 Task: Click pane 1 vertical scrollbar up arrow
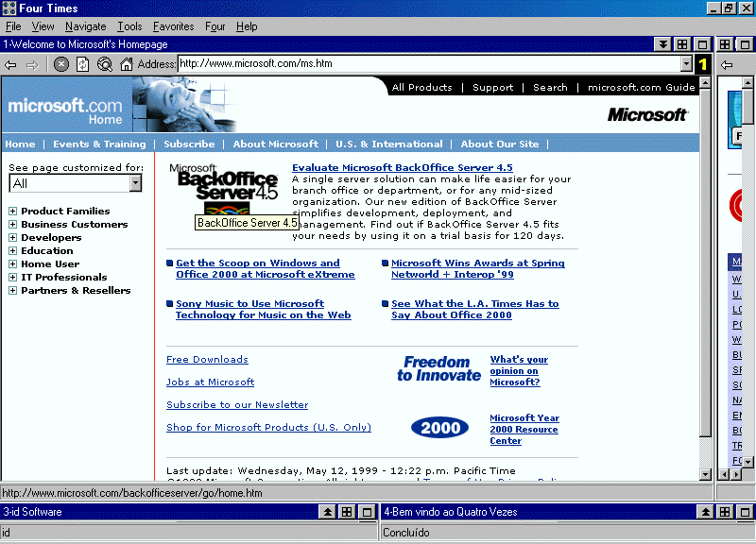pos(705,83)
